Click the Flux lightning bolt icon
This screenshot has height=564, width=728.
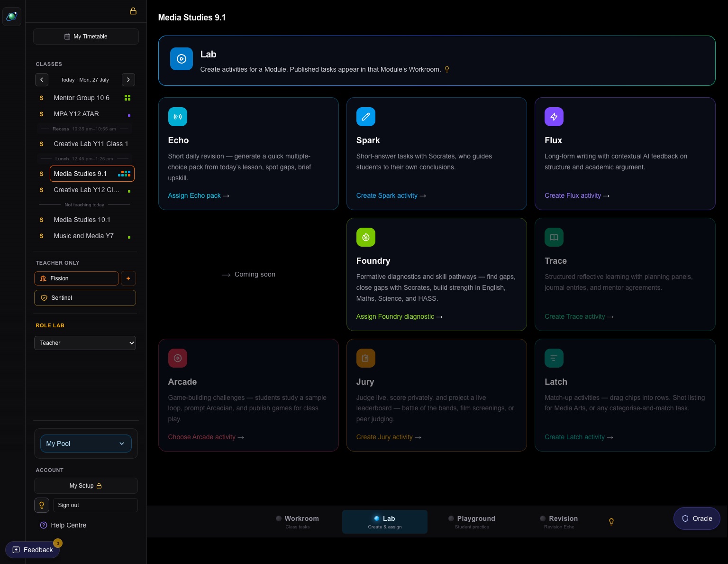554,117
